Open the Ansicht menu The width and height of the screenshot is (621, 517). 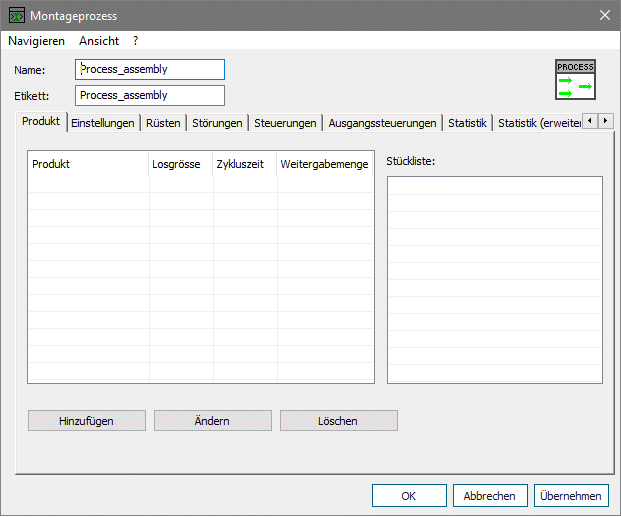(x=99, y=41)
